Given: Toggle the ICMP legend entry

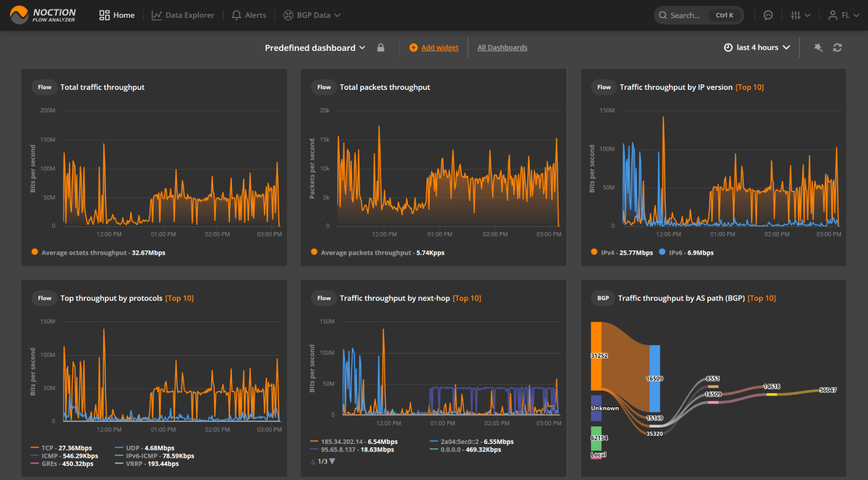Looking at the screenshot, I should (64, 456).
